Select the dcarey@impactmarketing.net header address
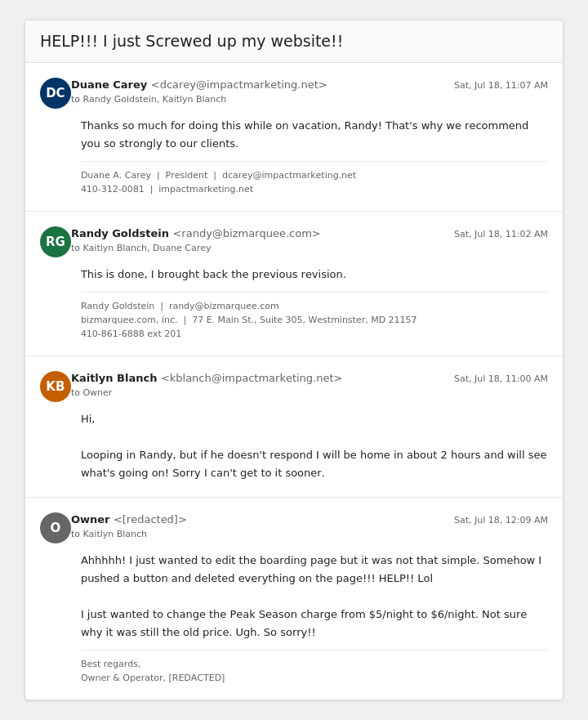This screenshot has height=720, width=588. point(238,85)
